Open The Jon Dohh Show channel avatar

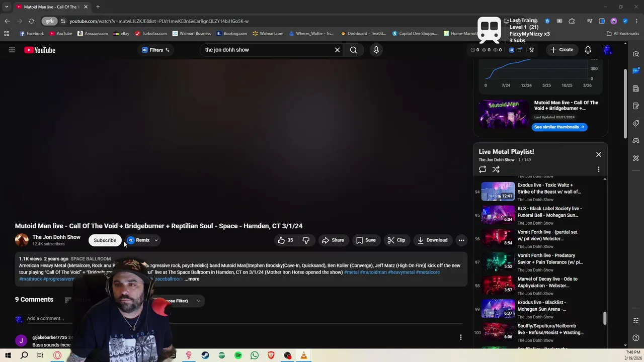[22, 240]
